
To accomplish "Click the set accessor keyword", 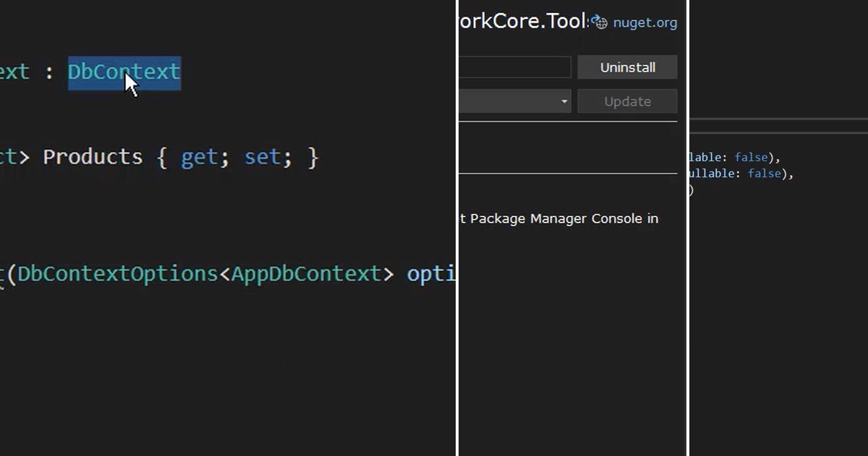I will click(x=263, y=156).
